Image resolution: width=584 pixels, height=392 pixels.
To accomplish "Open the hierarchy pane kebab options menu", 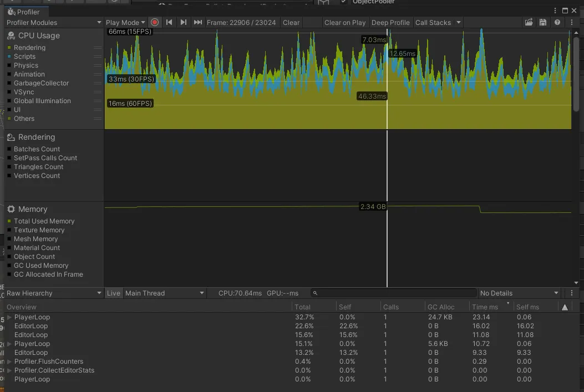I will pyautogui.click(x=572, y=293).
